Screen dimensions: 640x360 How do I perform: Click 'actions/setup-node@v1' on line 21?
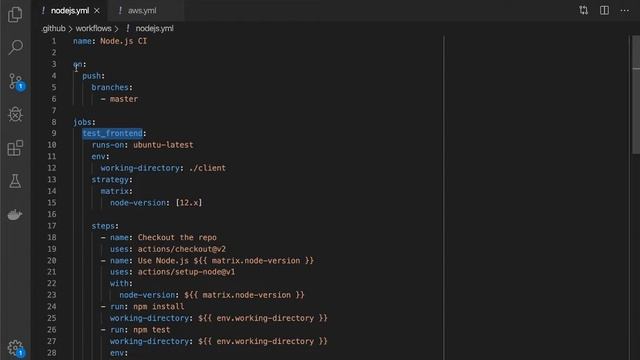coord(187,272)
